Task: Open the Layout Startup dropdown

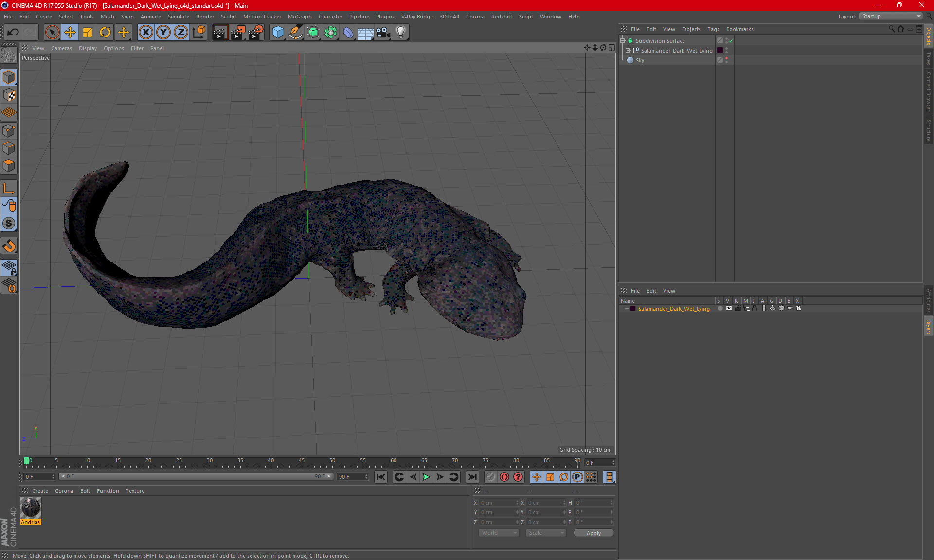Action: (891, 16)
